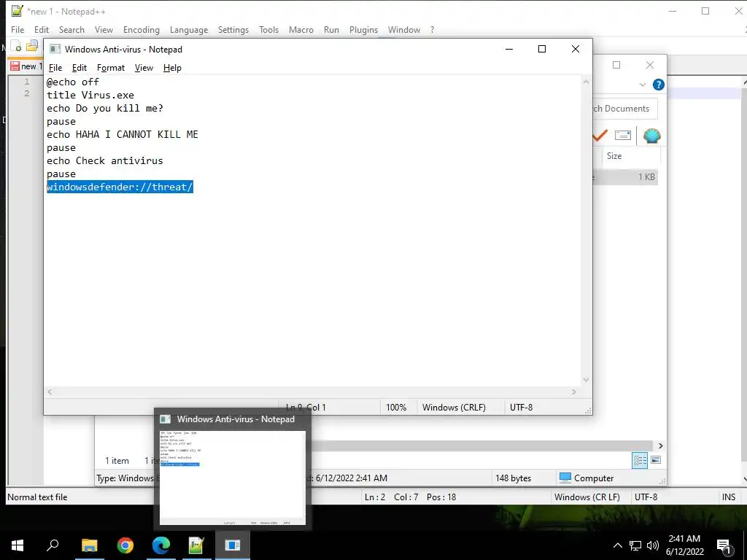The image size is (747, 560).
Task: Click the Notepad++ Open file toolbar icon
Action: [x=32, y=46]
